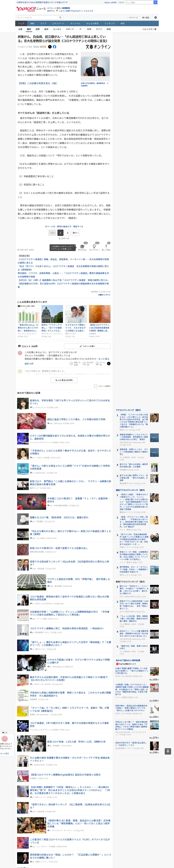Open the 返信 31件 replies link
This screenshot has height=868, width=174.
click(x=29, y=364)
